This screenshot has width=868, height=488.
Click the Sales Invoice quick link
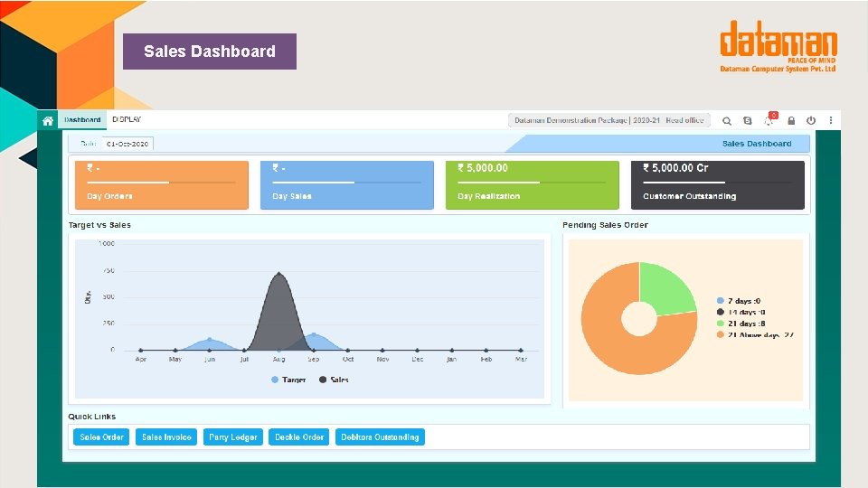pyautogui.click(x=166, y=437)
